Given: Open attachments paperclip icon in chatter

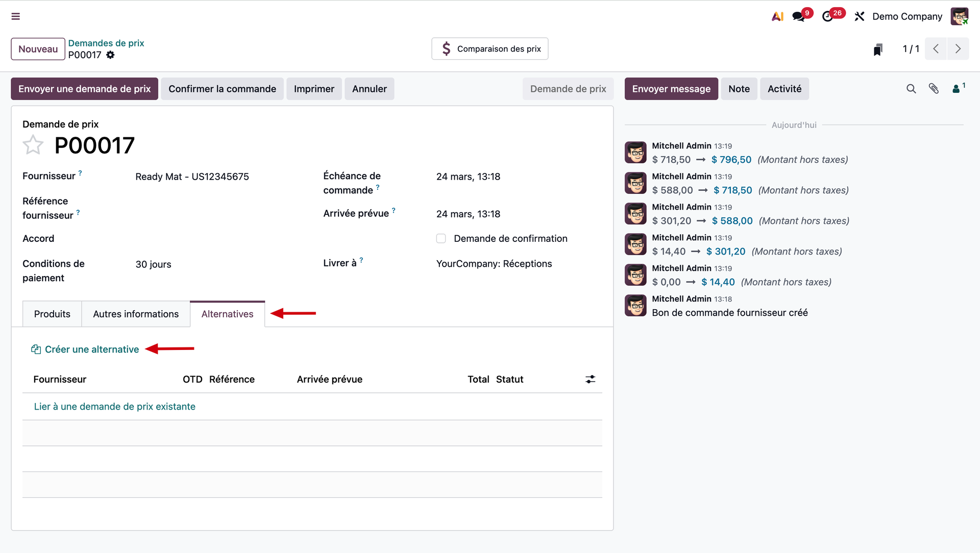Looking at the screenshot, I should pyautogui.click(x=934, y=89).
